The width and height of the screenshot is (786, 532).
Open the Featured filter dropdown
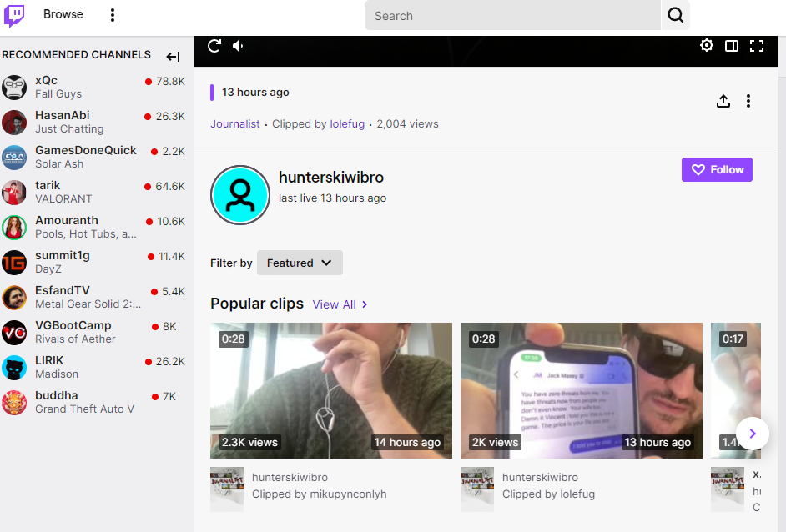(300, 263)
